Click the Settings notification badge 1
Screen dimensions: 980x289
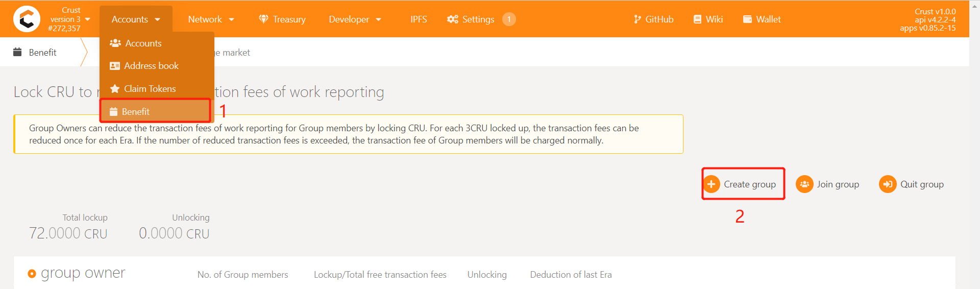point(509,19)
